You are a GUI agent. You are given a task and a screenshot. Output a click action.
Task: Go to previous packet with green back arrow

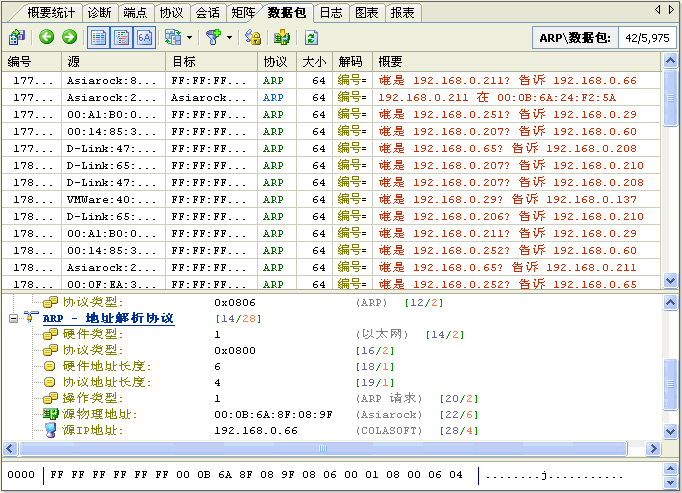47,38
